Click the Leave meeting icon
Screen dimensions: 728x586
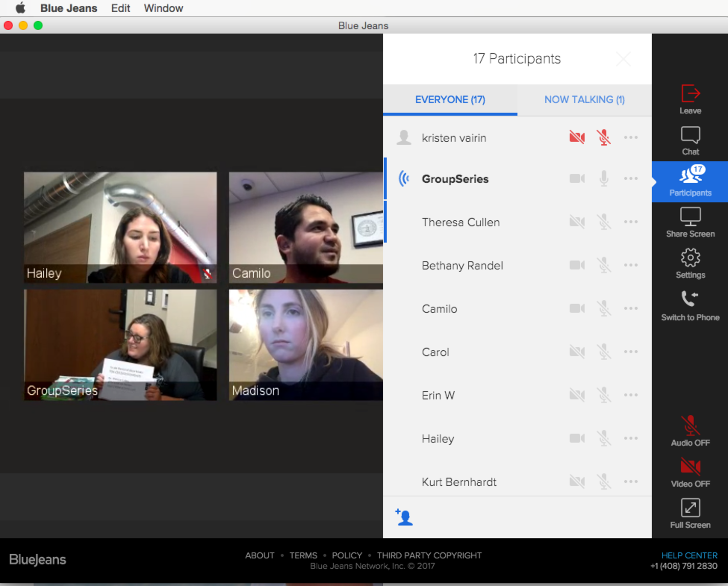(690, 94)
